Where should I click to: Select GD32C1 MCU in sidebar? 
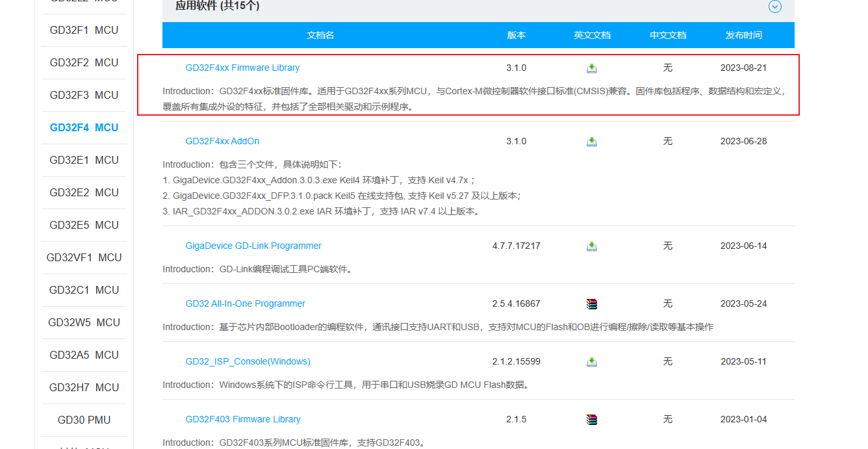pyautogui.click(x=84, y=290)
